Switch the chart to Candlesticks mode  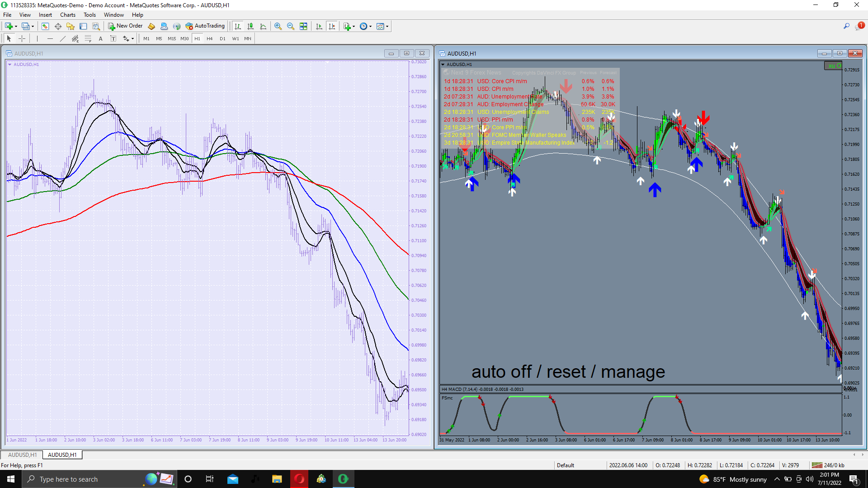[250, 26]
